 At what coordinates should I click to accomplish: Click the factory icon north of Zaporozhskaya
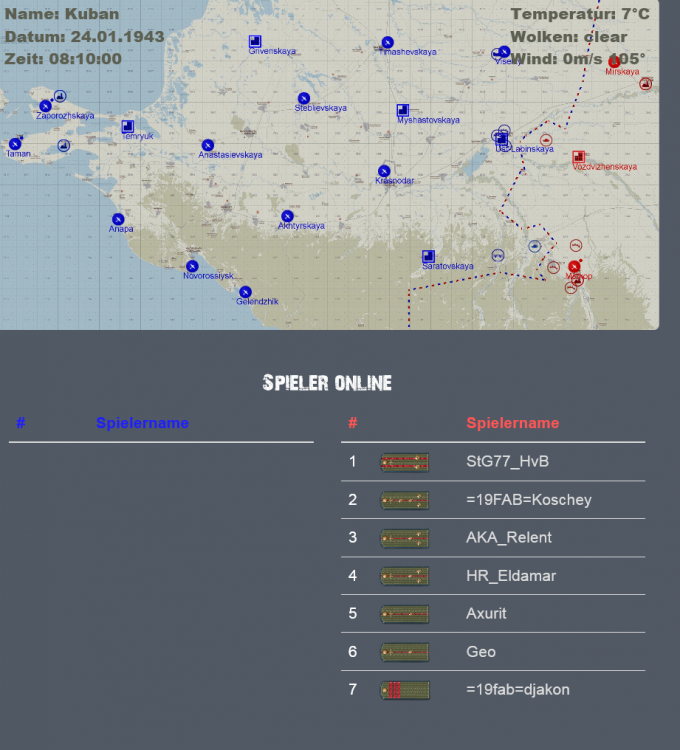coord(60,96)
